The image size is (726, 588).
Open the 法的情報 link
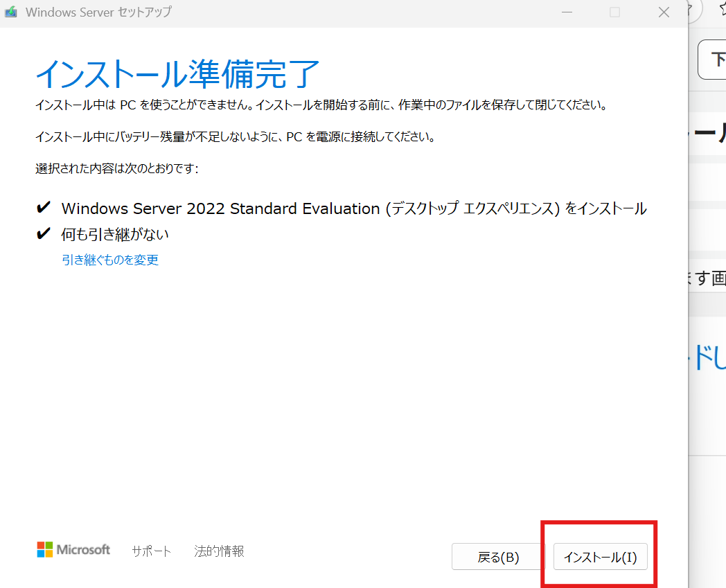[219, 551]
